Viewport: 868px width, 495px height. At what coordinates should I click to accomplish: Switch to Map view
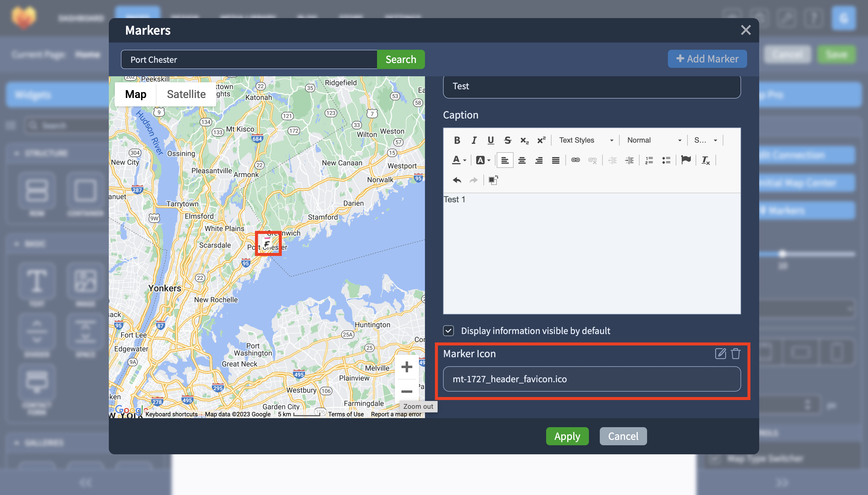136,94
